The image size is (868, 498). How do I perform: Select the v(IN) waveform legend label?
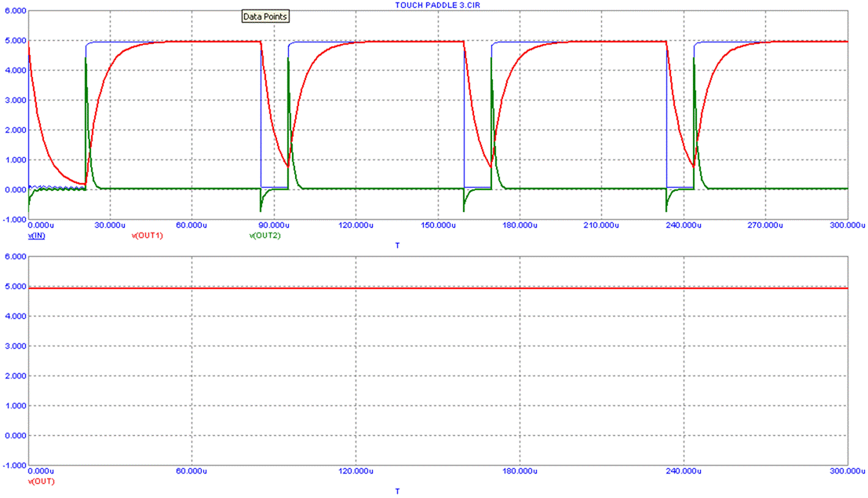36,235
